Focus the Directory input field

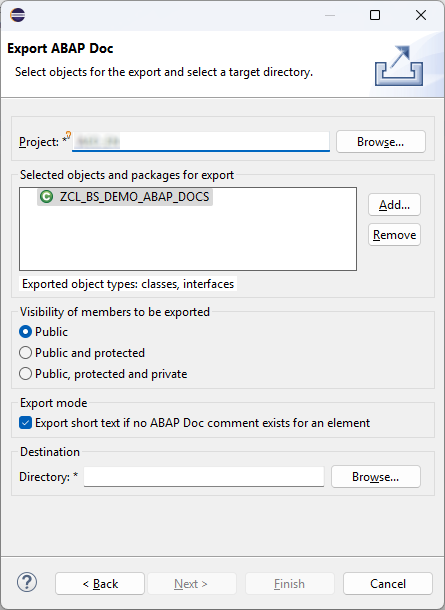pos(204,477)
